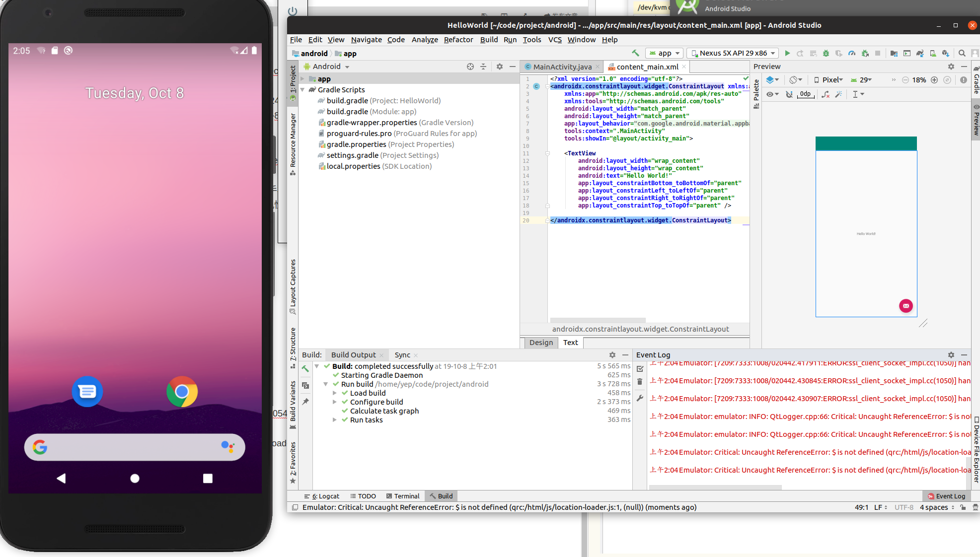Zoom out the layout preview
The height and width of the screenshot is (557, 980).
point(905,80)
